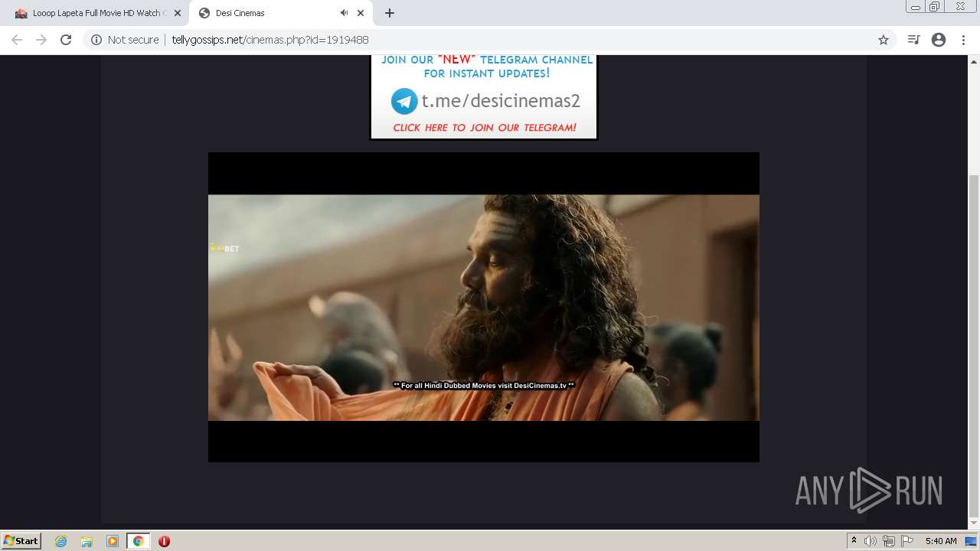Viewport: 980px width, 551px height.
Task: Click 'Click here to join our Telegram' text
Action: [485, 128]
